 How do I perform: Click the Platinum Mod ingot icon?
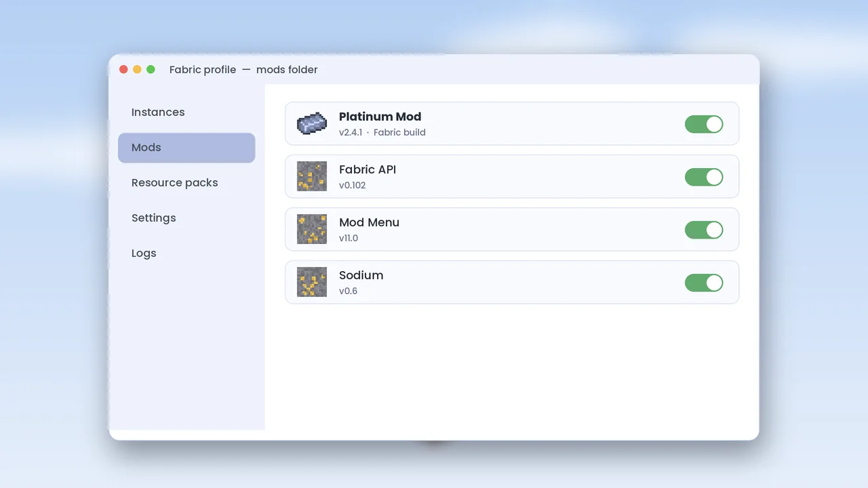312,123
